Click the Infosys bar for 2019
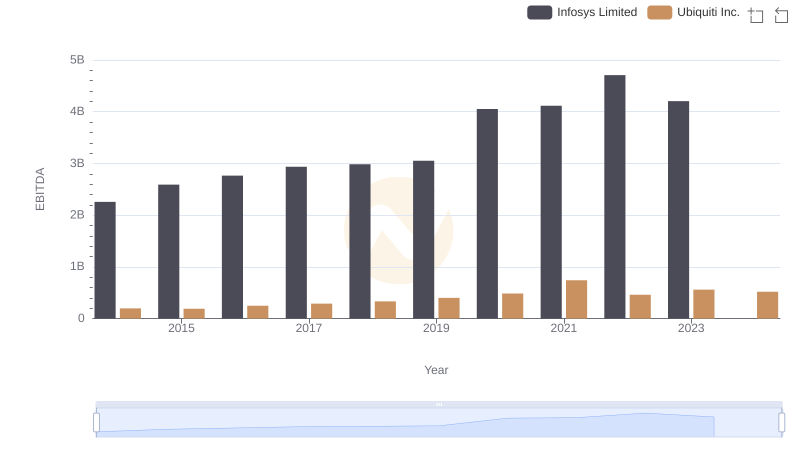800x461 pixels. click(x=423, y=240)
